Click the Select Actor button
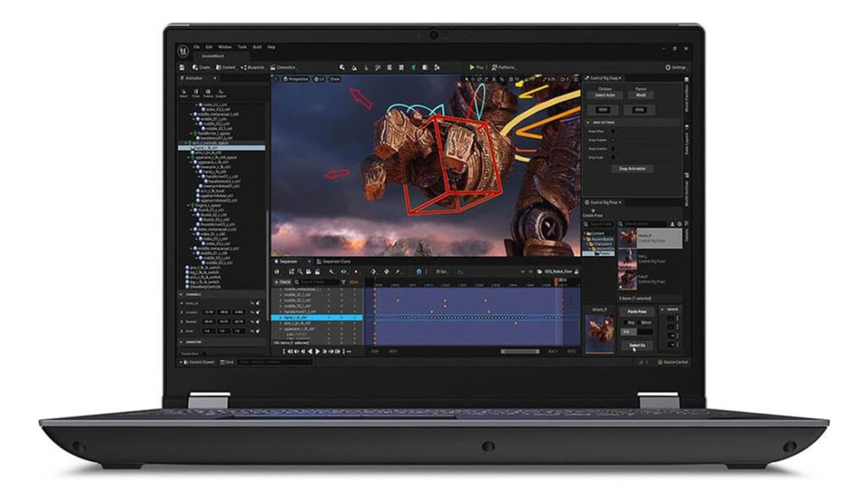The height and width of the screenshot is (502, 868). point(604,95)
